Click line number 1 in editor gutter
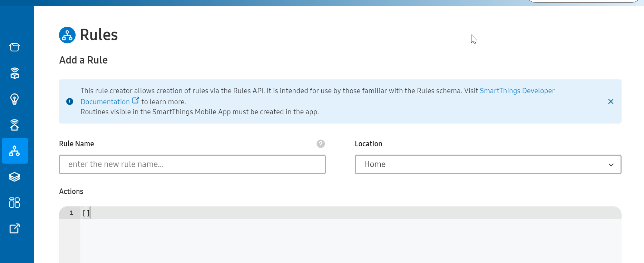The image size is (644, 263). pyautogui.click(x=71, y=213)
